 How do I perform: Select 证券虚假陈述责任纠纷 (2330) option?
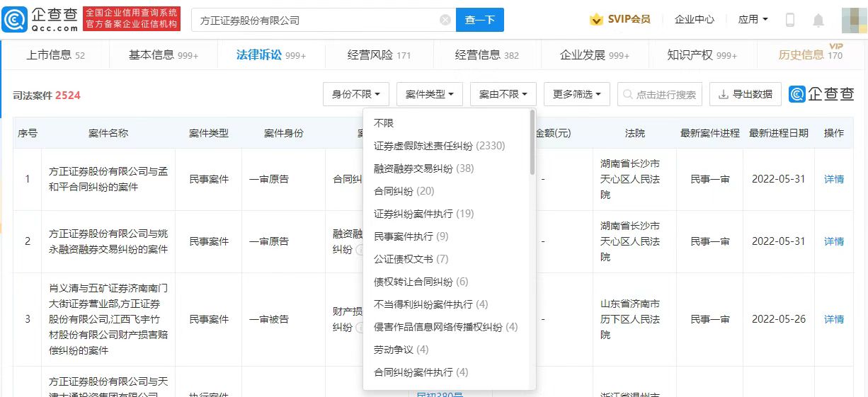(x=446, y=146)
